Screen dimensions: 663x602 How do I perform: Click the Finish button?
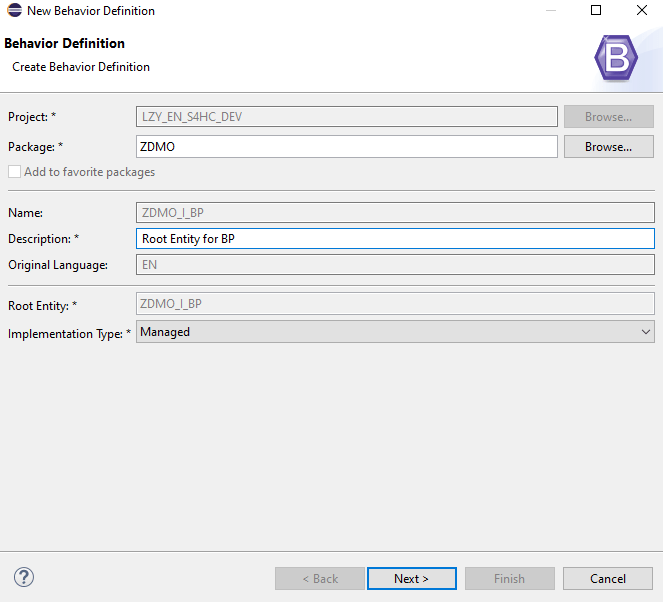tap(509, 578)
